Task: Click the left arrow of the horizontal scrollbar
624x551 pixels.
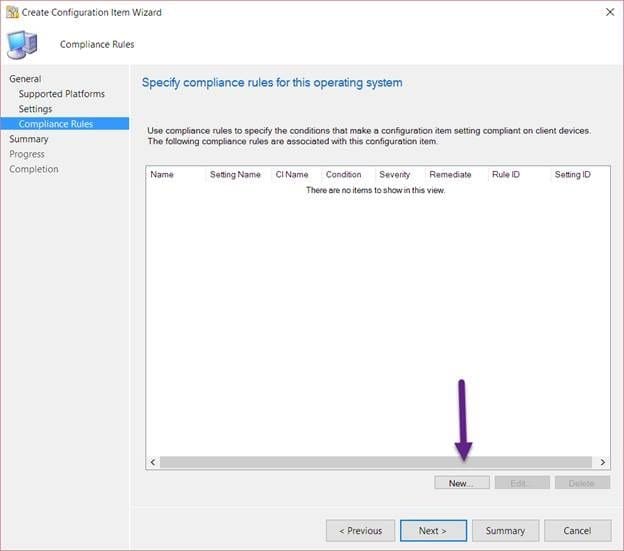Action: coord(153,462)
